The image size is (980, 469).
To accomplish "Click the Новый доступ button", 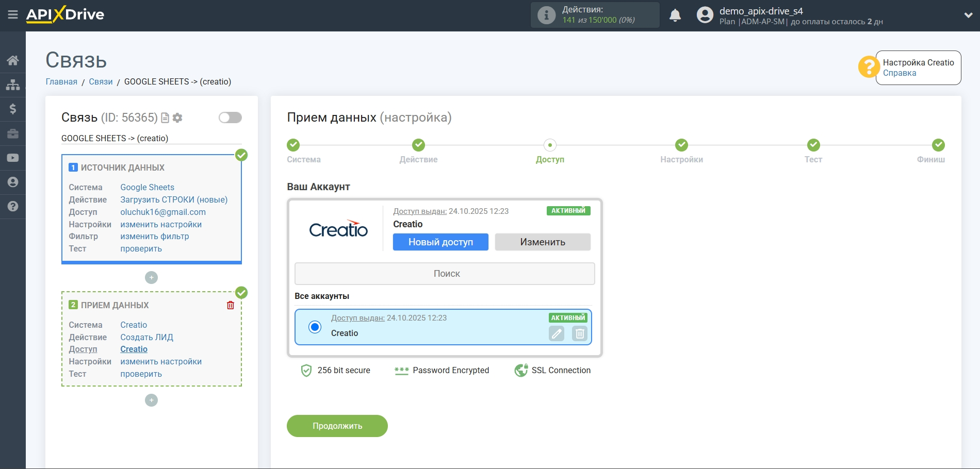I will point(440,242).
